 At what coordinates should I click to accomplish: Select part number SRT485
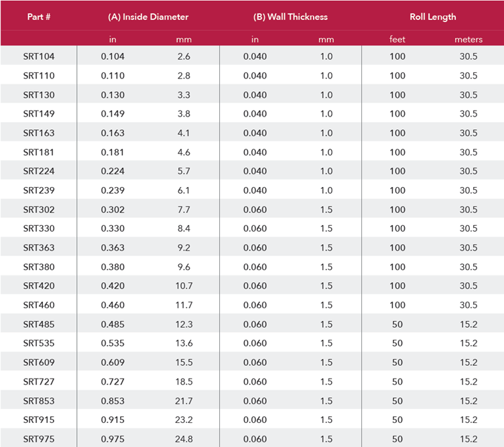pos(39,324)
